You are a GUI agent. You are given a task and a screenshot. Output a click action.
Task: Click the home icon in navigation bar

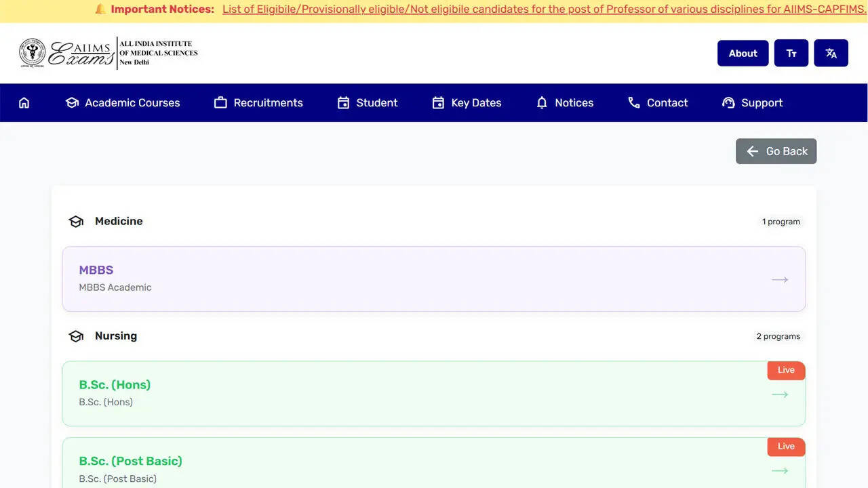[x=24, y=103]
